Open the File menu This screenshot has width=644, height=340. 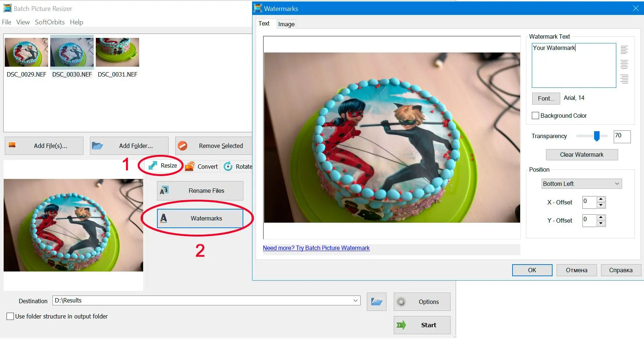tap(7, 22)
